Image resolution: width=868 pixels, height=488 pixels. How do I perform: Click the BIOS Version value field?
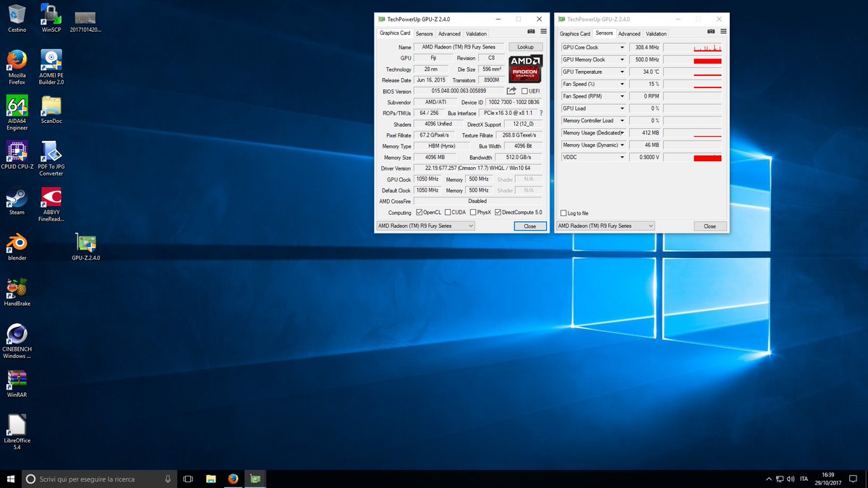460,91
